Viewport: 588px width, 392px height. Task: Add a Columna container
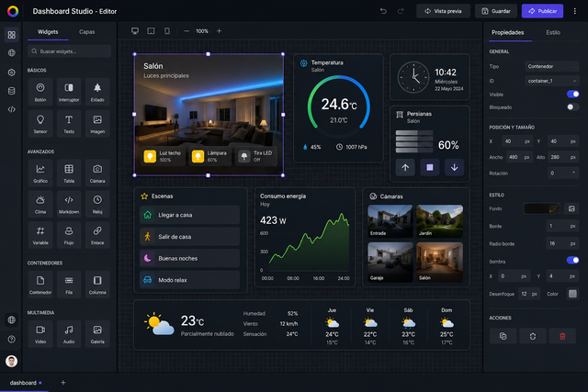97,284
